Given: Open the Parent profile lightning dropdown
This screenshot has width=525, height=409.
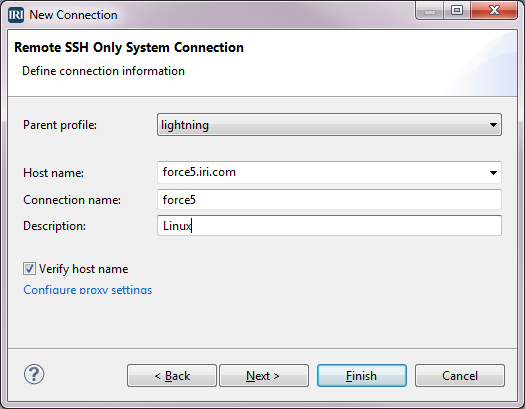Looking at the screenshot, I should pos(329,125).
